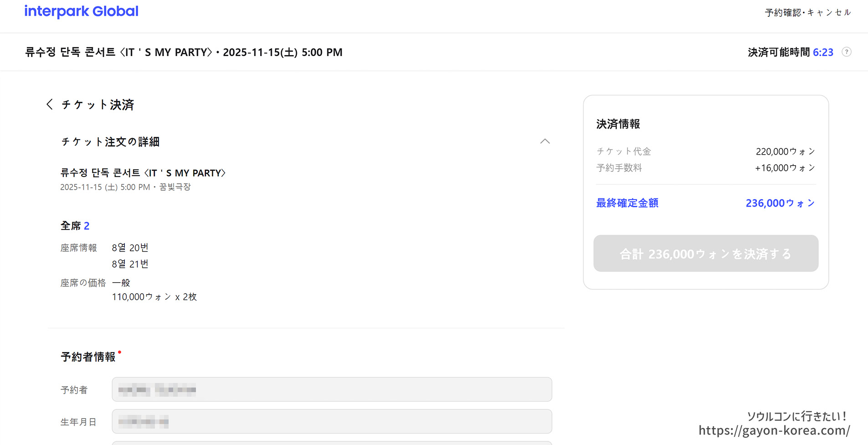The height and width of the screenshot is (445, 868).
Task: Click seat number 8열 21번
Action: click(130, 264)
